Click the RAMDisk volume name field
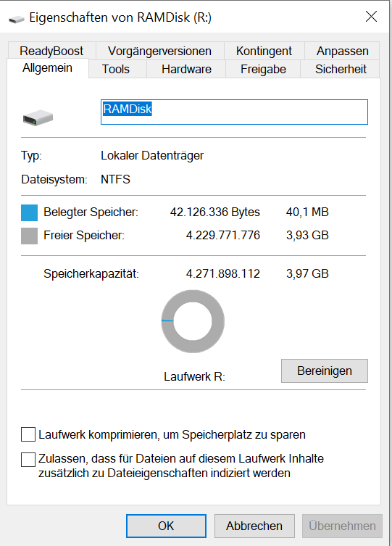Screen dimensions: 392x546 pos(234,112)
